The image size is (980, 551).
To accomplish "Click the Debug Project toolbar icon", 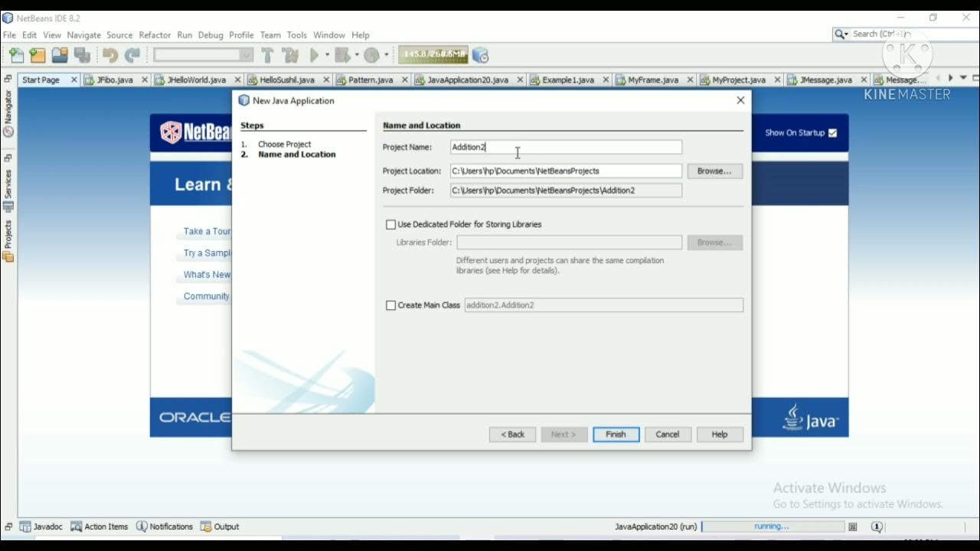I will tap(342, 55).
